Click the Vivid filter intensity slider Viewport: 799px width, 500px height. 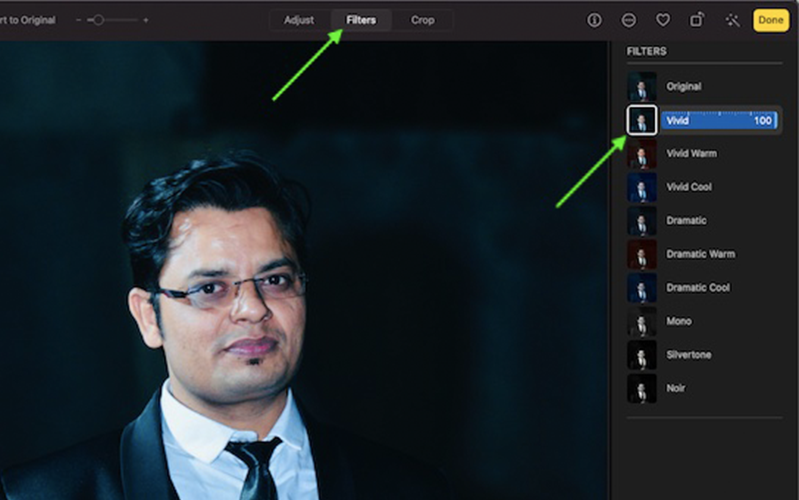[x=718, y=120]
